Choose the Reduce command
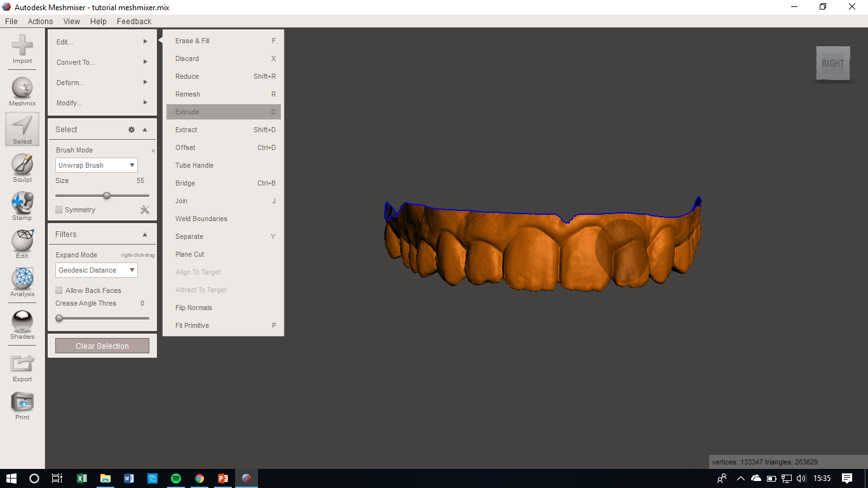Viewport: 868px width, 488px height. pyautogui.click(x=224, y=76)
